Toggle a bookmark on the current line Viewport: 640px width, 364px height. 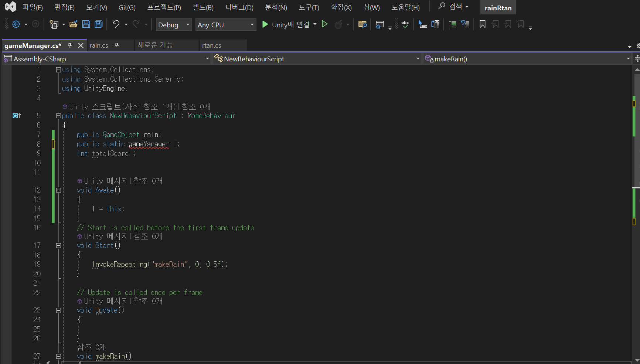[x=483, y=24]
